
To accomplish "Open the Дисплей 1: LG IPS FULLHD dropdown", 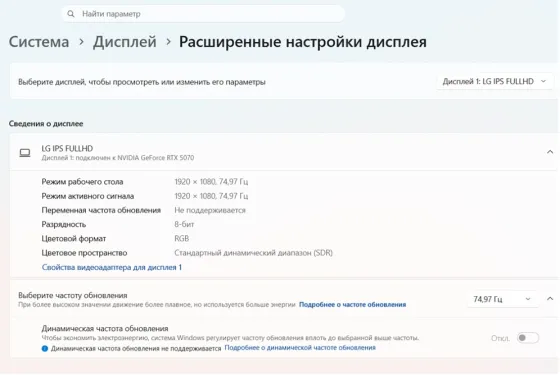I will pyautogui.click(x=494, y=81).
